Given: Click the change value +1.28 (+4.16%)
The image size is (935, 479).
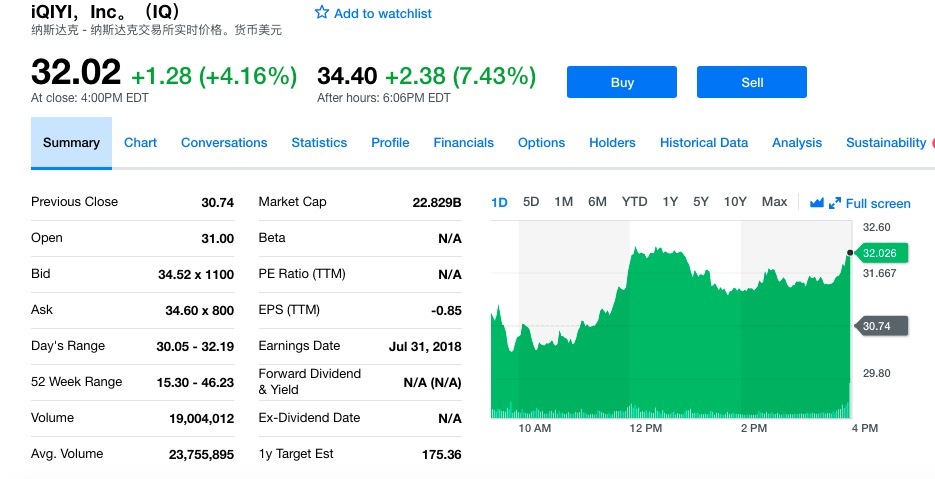Looking at the screenshot, I should click(x=214, y=76).
